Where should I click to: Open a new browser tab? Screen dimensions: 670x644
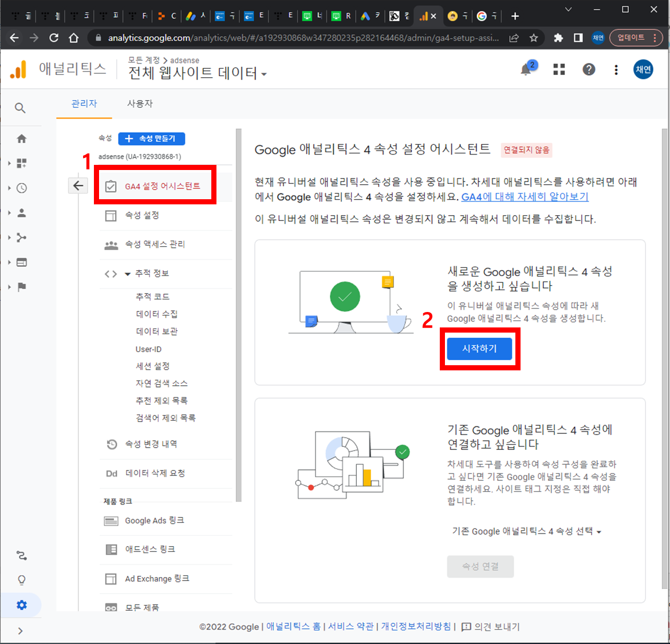(515, 16)
